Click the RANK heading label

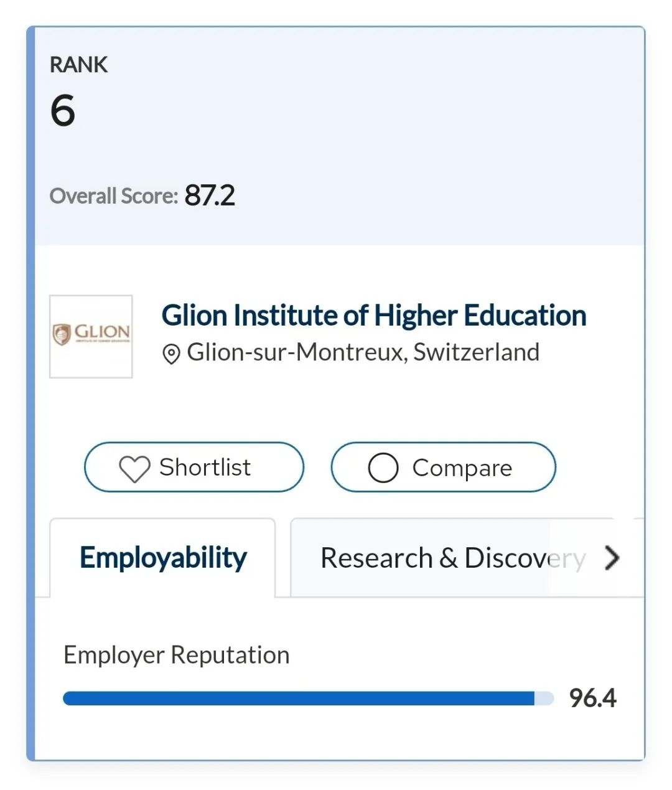point(78,65)
